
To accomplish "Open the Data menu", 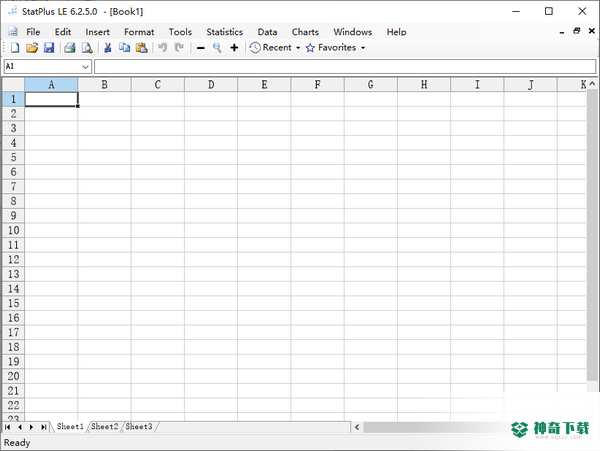I will (x=267, y=32).
